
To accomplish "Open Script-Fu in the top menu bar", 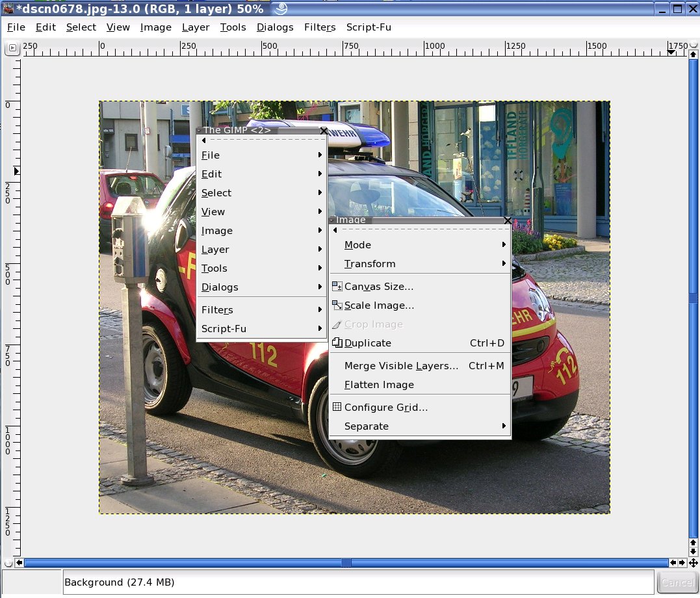I will [369, 27].
